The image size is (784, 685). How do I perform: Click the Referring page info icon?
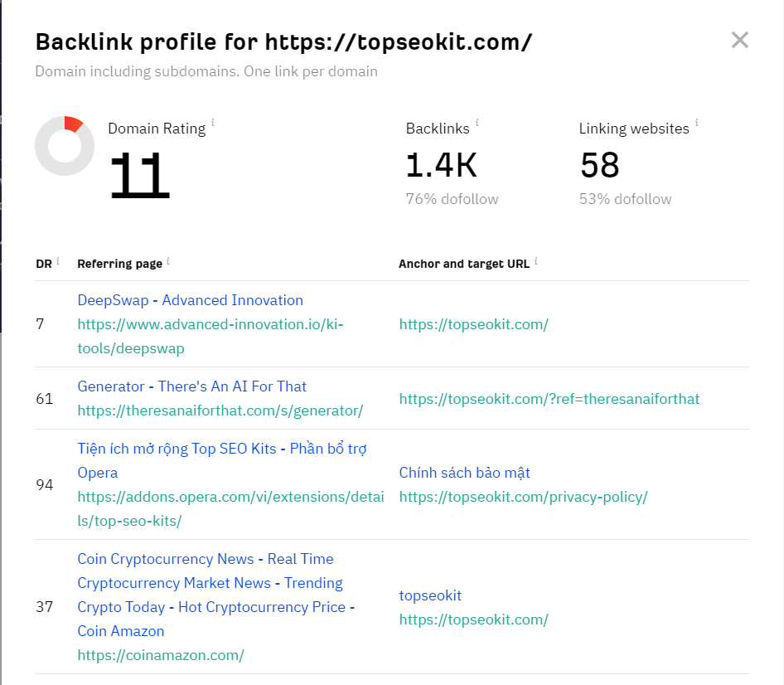(168, 260)
